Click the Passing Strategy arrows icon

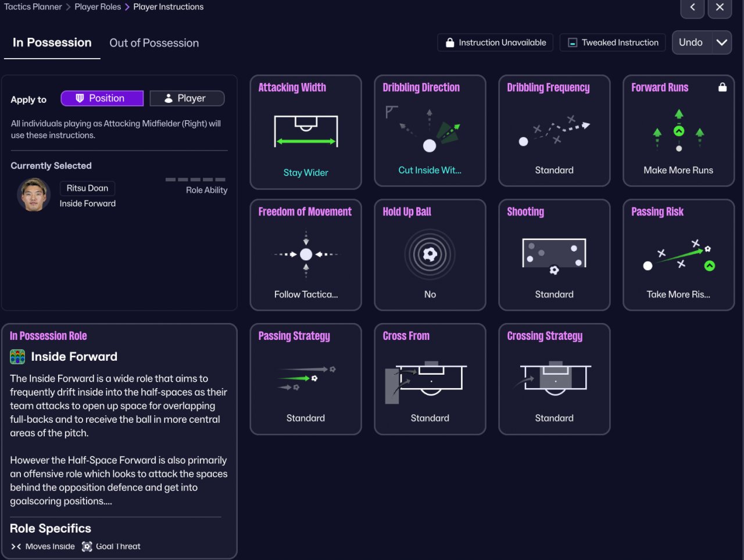[x=306, y=378]
